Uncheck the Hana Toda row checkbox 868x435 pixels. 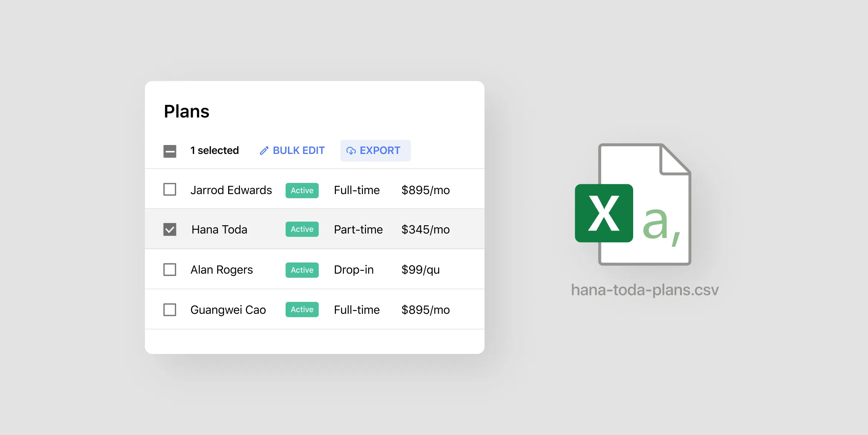pos(170,229)
